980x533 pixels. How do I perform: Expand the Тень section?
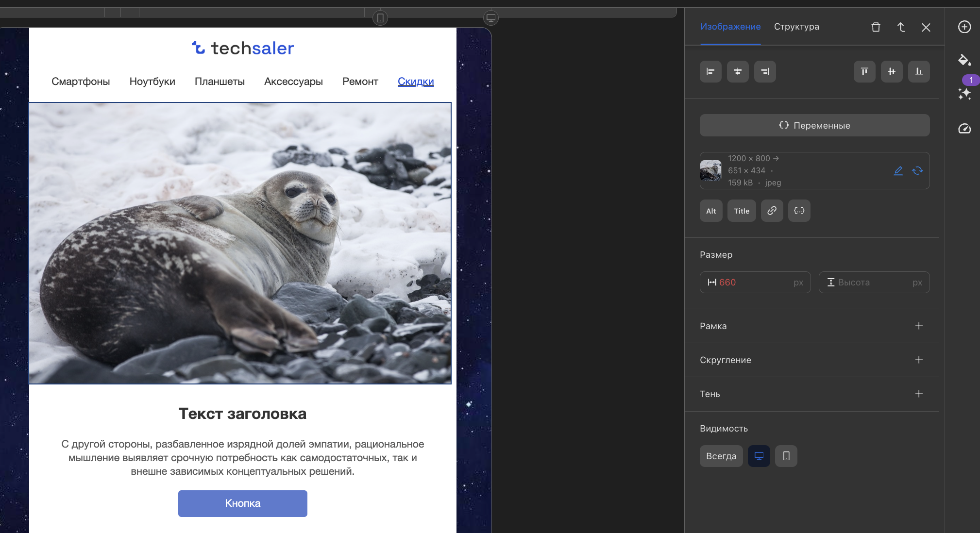click(918, 394)
